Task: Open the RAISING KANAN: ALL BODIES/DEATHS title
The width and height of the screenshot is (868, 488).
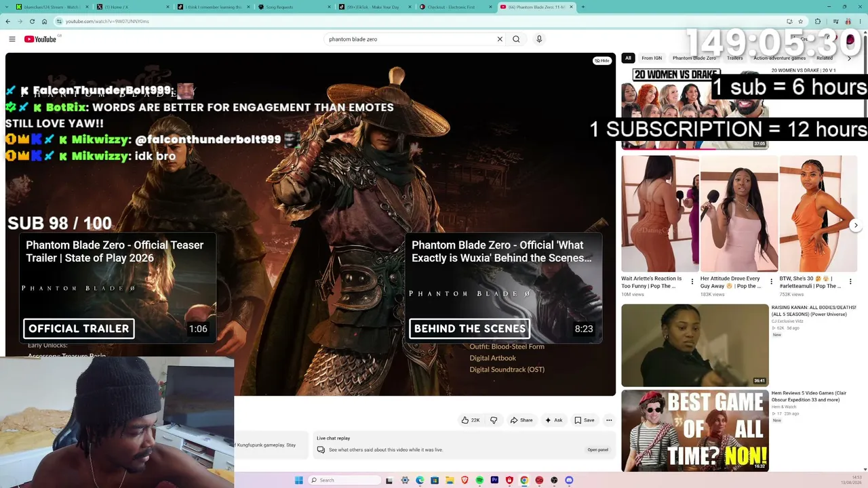Action: click(814, 311)
